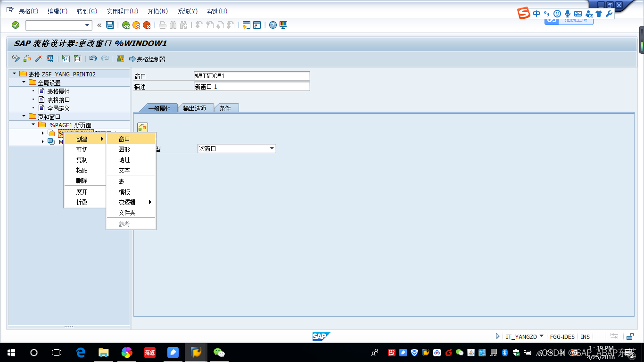Open the 实用程序(U) menu

pos(122,11)
